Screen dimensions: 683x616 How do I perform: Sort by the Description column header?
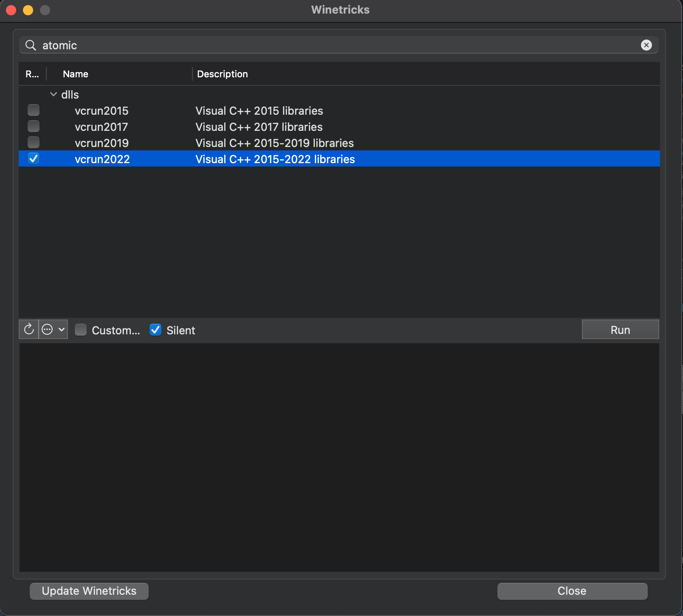tap(222, 74)
